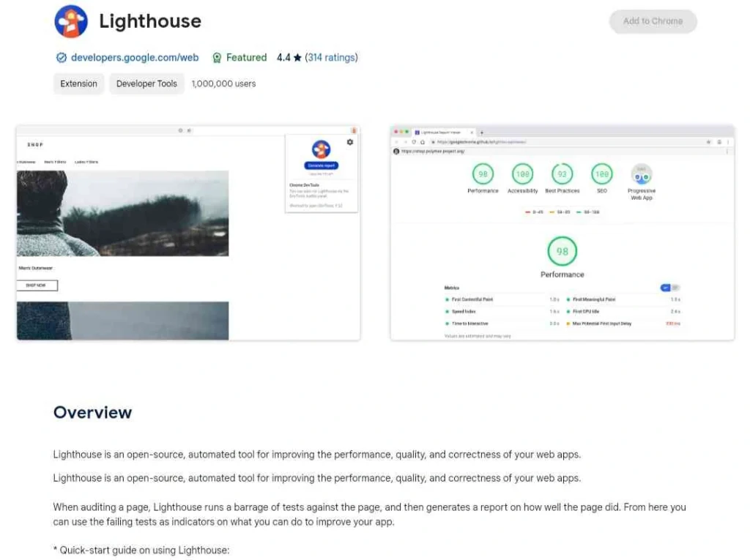The height and width of the screenshot is (560, 750).
Task: Click the verified publisher checkmark badge
Action: 62,58
